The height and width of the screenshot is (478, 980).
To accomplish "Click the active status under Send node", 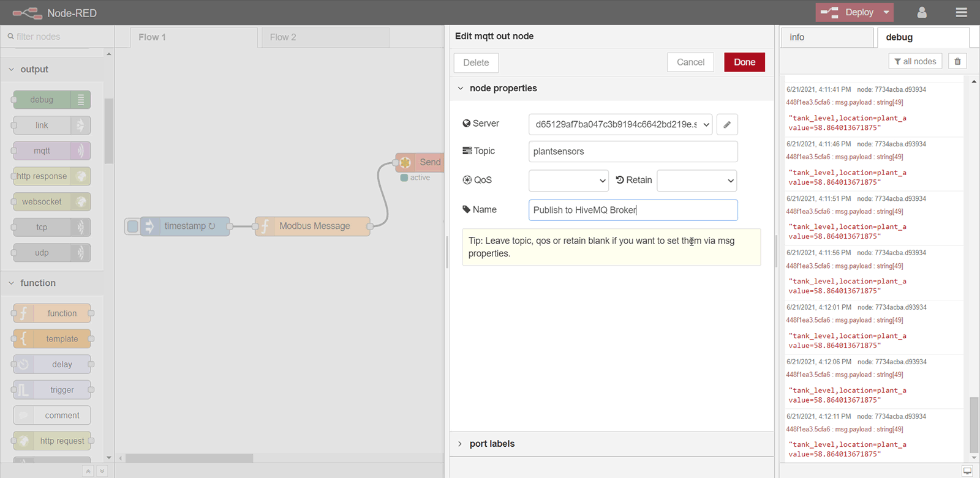I will pyautogui.click(x=416, y=177).
